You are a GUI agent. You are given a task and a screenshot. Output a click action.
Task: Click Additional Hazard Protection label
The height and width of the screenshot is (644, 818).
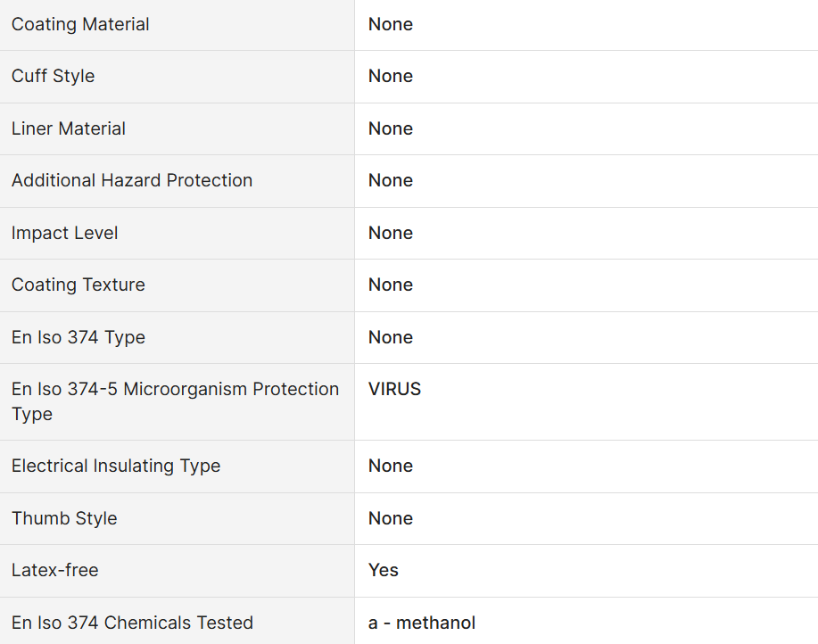coord(132,180)
